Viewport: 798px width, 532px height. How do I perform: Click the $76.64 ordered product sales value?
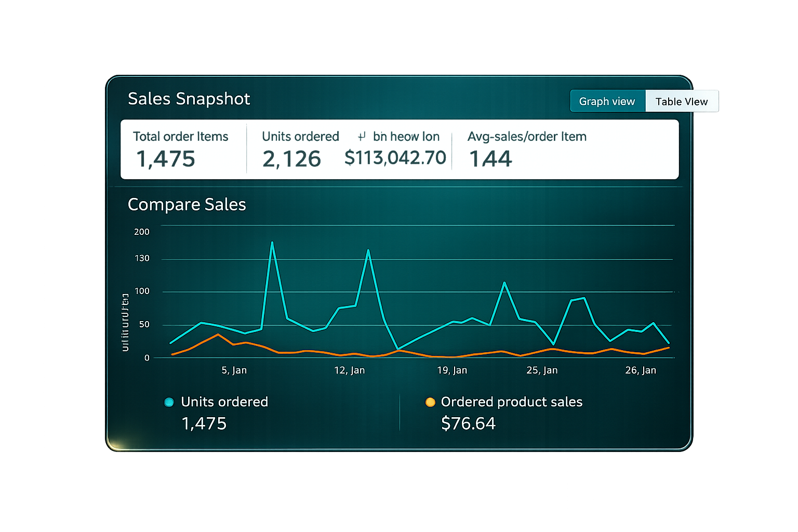468,424
